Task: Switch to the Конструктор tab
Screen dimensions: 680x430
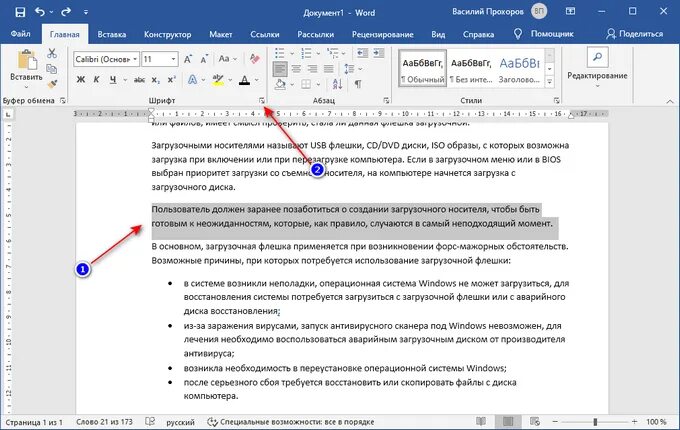Action: [x=167, y=34]
